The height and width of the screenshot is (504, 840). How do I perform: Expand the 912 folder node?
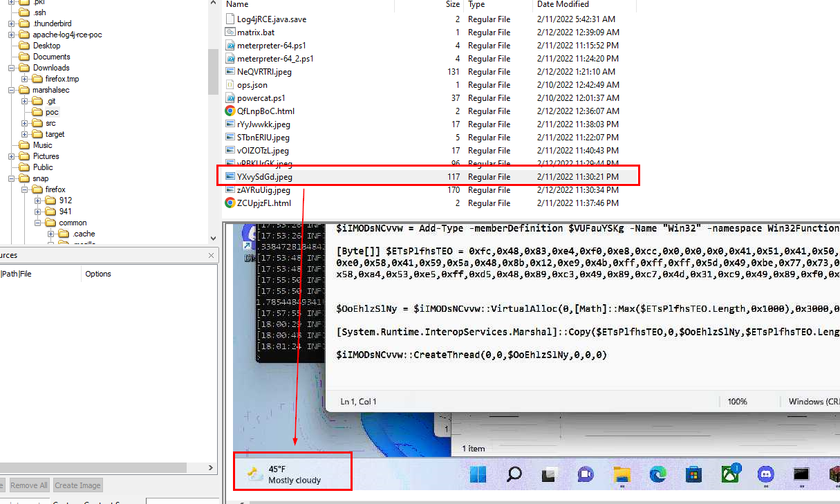tap(38, 200)
